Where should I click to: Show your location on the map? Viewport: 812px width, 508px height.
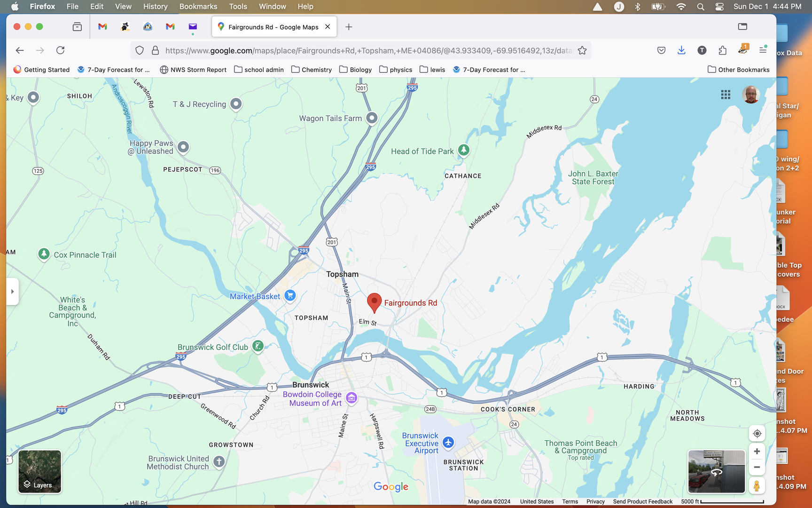pyautogui.click(x=757, y=433)
